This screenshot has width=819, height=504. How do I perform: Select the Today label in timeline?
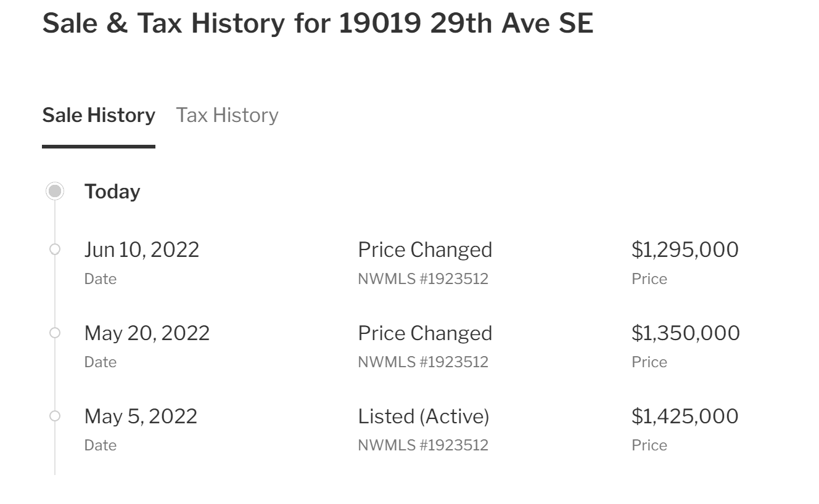click(x=112, y=192)
